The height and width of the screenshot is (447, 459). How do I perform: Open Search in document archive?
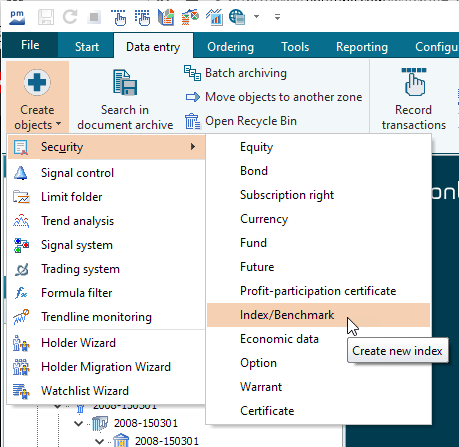tap(125, 99)
